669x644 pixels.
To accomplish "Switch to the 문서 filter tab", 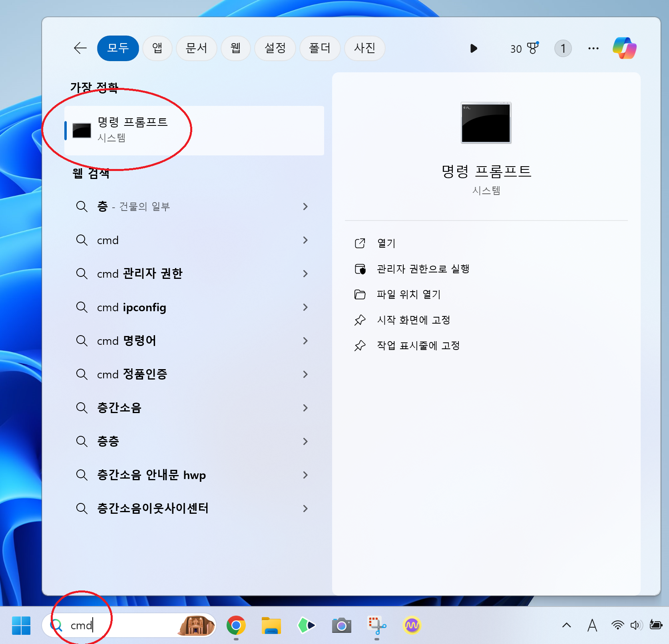I will tap(197, 48).
